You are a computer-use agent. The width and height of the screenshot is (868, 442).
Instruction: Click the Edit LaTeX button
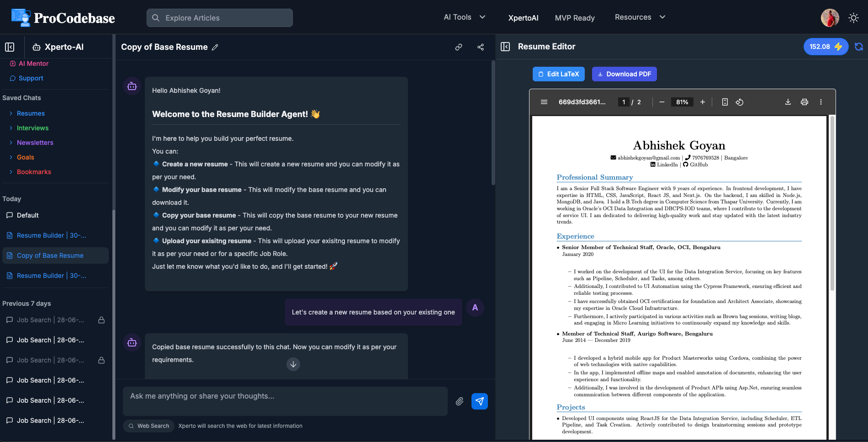tap(559, 74)
